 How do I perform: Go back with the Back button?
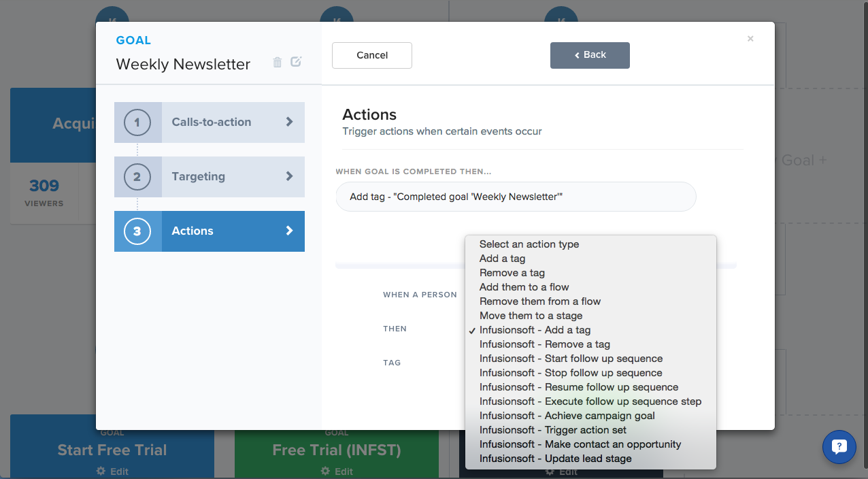click(590, 55)
